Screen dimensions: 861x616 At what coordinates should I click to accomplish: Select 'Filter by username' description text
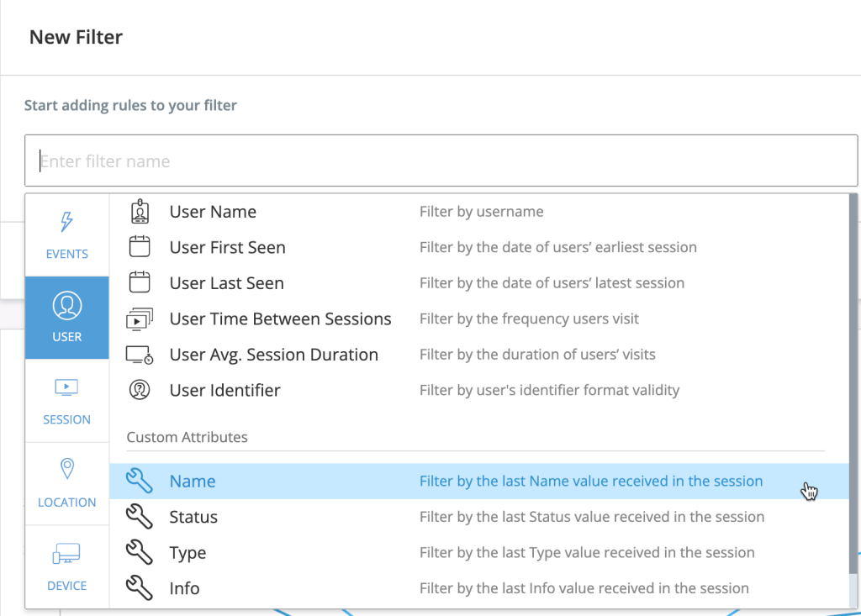481,212
